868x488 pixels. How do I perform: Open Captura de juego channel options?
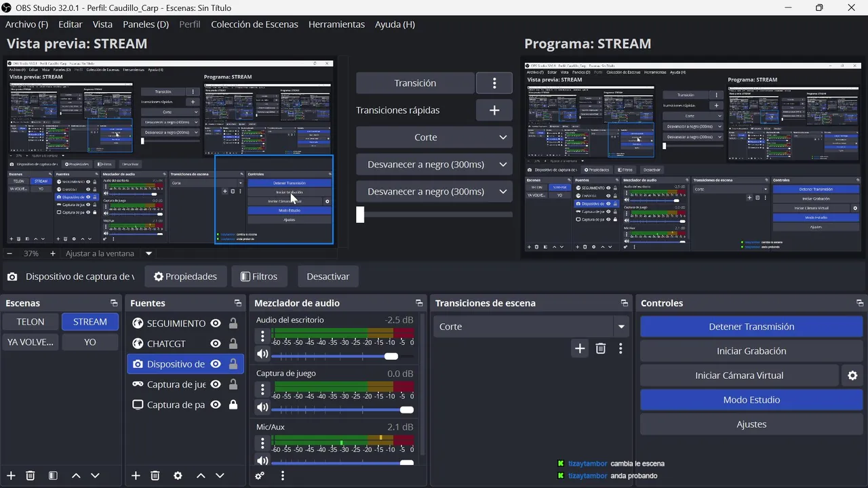pos(262,390)
